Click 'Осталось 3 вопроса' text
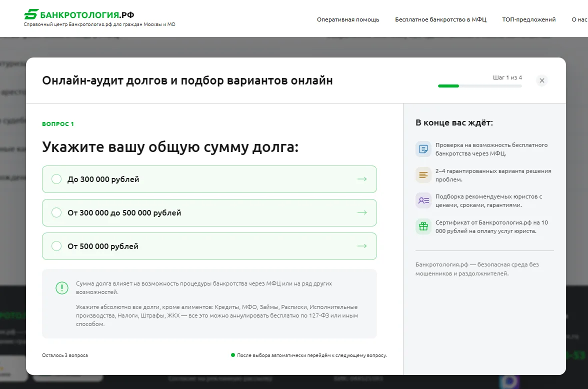 point(65,355)
